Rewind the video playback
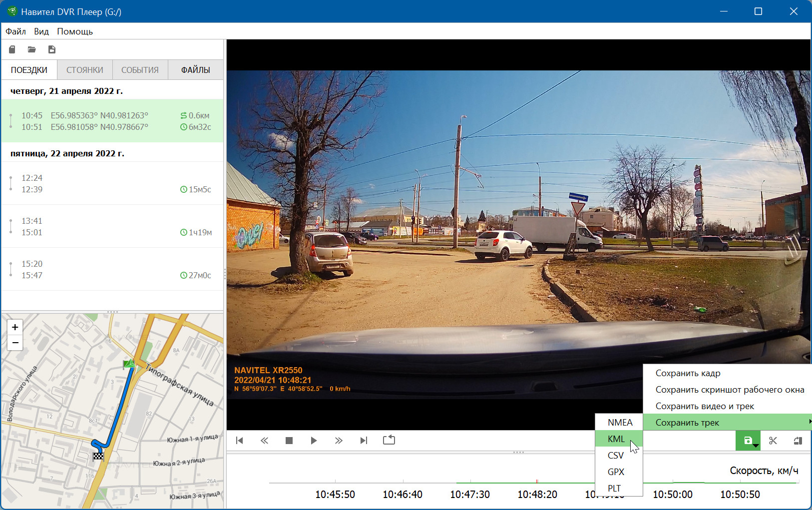Image resolution: width=812 pixels, height=510 pixels. tap(265, 441)
